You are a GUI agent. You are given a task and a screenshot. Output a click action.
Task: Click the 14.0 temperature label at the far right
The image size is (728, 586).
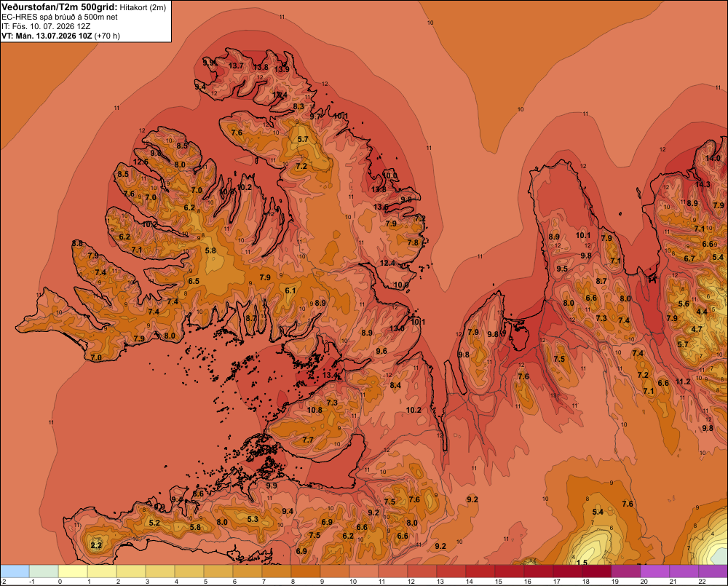coord(713,159)
